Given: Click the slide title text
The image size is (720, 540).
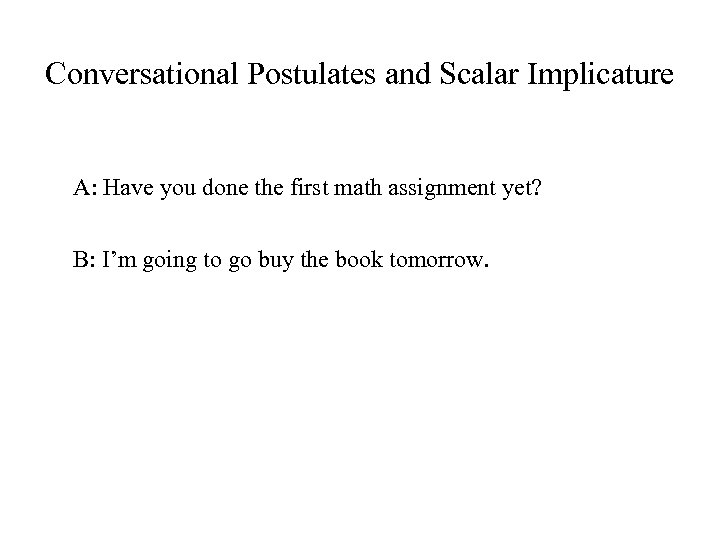Looking at the screenshot, I should point(360,75).
